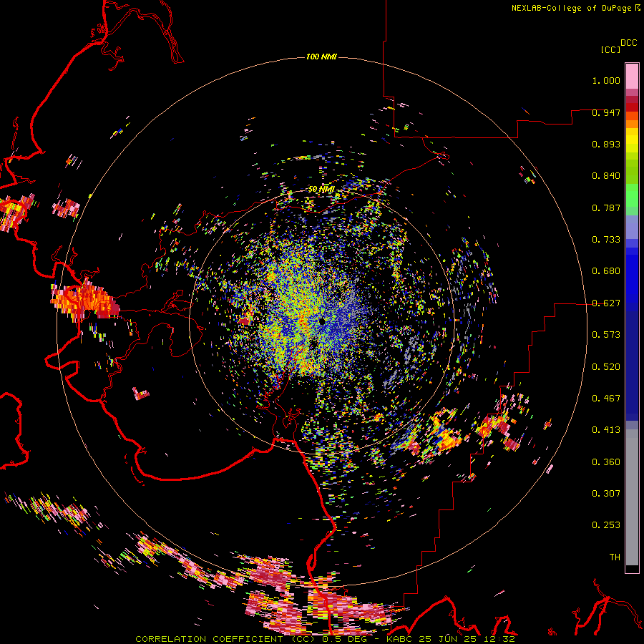Click the 0.840 scale value

coord(606,176)
